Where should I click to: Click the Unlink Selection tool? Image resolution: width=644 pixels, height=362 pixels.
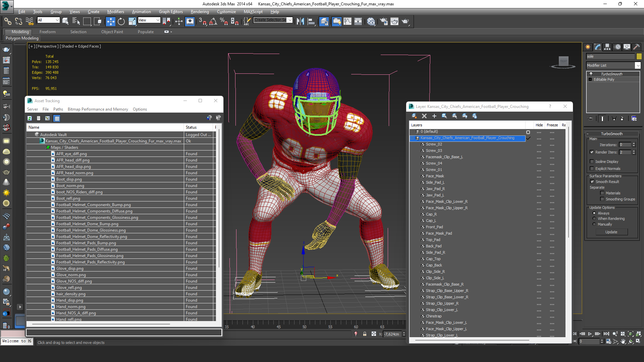pos(18,21)
